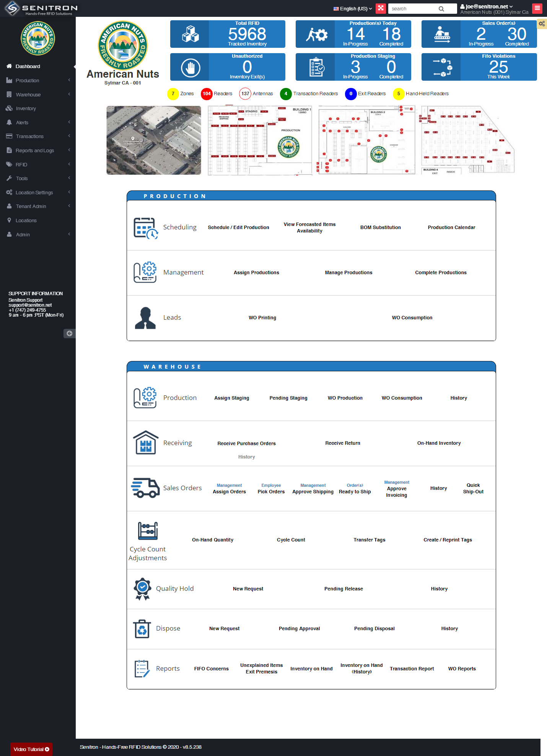Open the Building 2 floor plan thumbnail
547x756 pixels.
[367, 140]
